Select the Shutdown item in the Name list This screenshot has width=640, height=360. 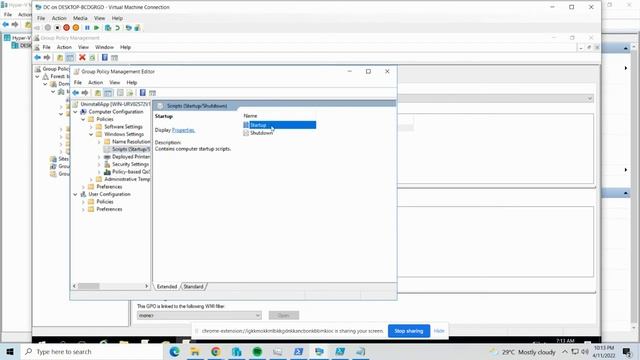coord(258,133)
